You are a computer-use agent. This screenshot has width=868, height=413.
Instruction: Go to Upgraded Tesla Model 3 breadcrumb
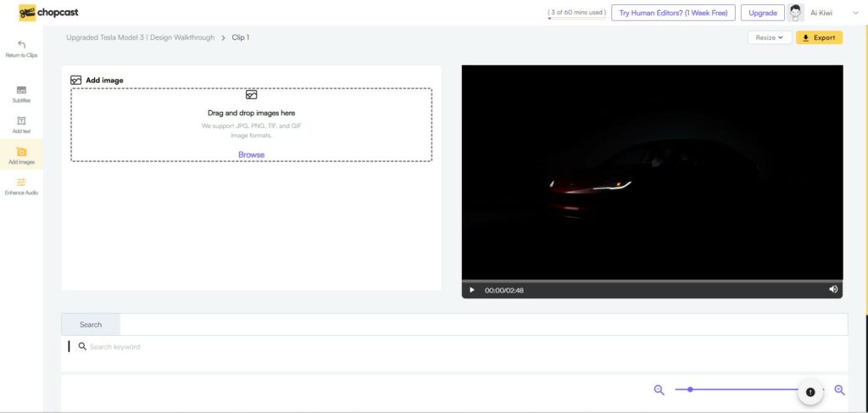[x=140, y=37]
